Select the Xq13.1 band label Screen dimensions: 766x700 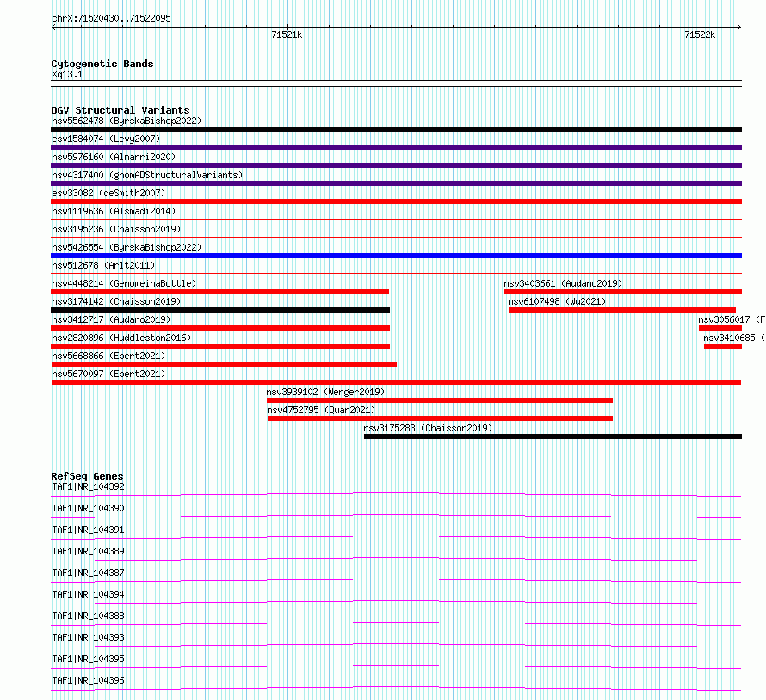(x=67, y=74)
